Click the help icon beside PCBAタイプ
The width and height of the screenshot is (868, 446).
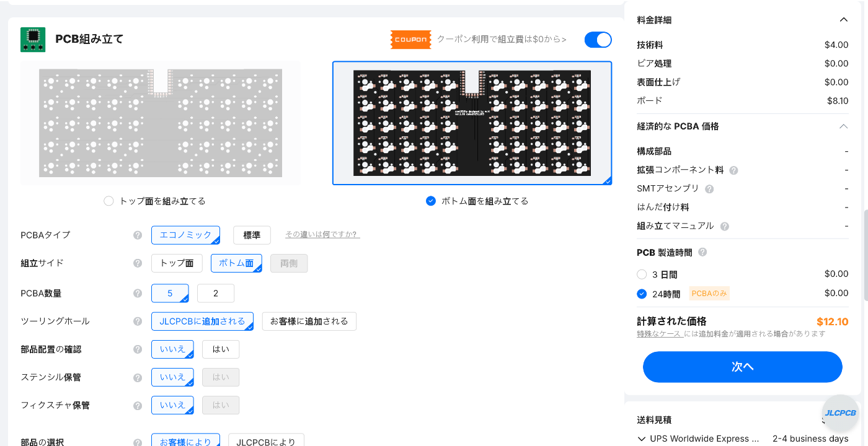pyautogui.click(x=138, y=235)
